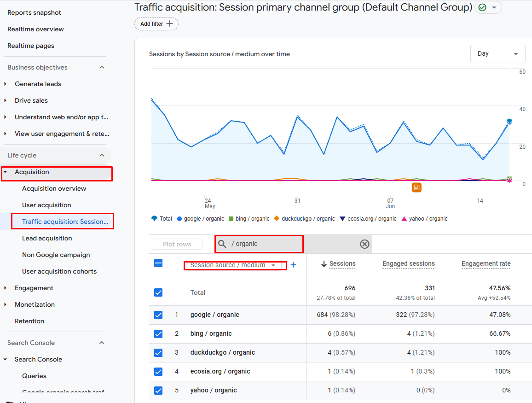This screenshot has width=532, height=403.
Task: Collapse the Acquisition tree item
Action: click(x=5, y=172)
